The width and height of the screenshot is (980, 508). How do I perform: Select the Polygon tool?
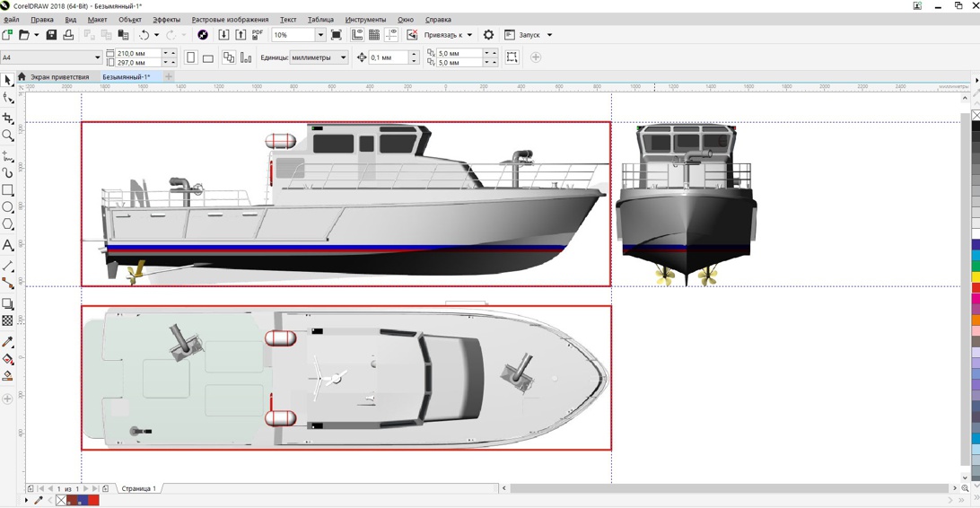[8, 225]
